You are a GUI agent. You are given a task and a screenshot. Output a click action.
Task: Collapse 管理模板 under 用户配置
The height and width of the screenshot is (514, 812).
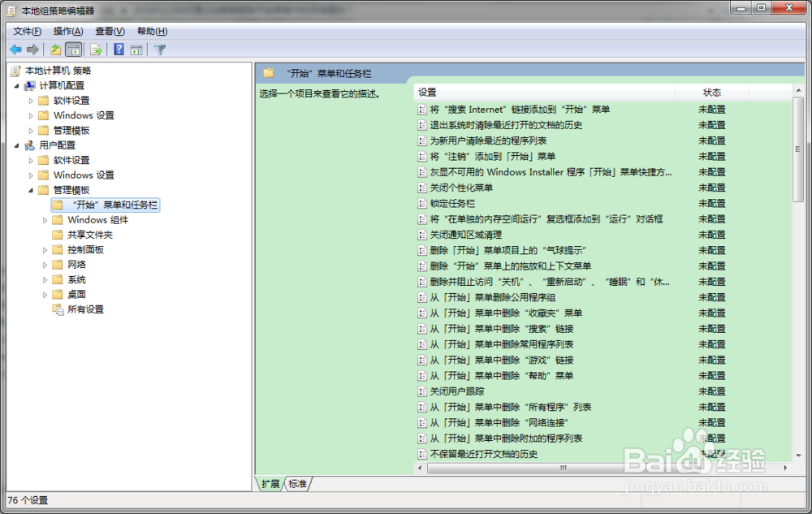coord(31,191)
